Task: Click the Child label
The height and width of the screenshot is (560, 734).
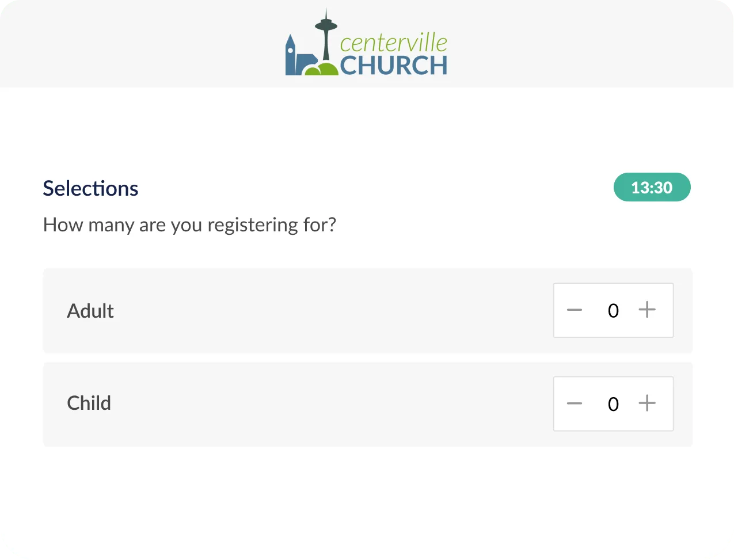Action: (x=89, y=403)
